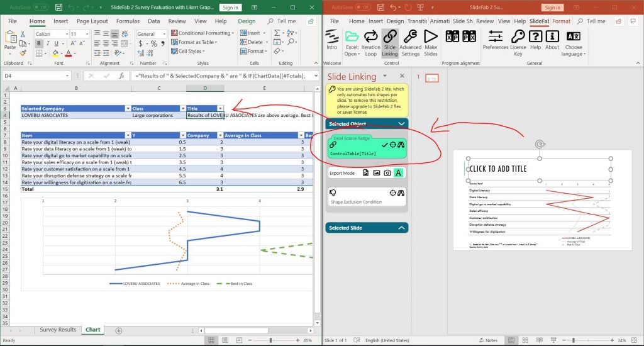Expand the Selected Slide section
Viewport: 644px width, 346px height.
coord(401,228)
